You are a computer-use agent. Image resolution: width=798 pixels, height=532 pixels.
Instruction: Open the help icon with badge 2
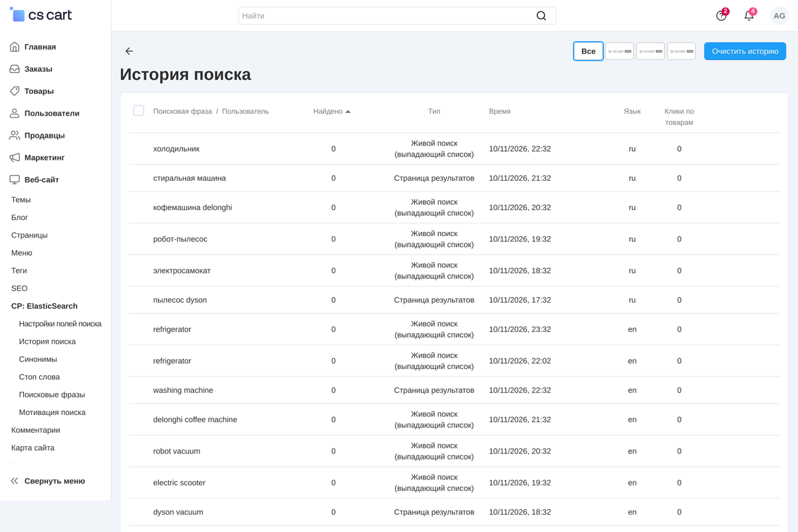click(722, 15)
